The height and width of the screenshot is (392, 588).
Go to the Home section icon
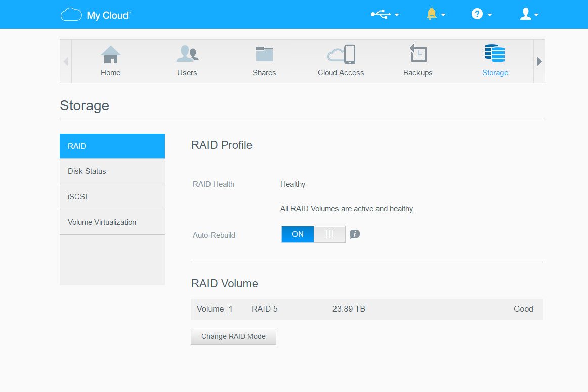[x=111, y=54]
